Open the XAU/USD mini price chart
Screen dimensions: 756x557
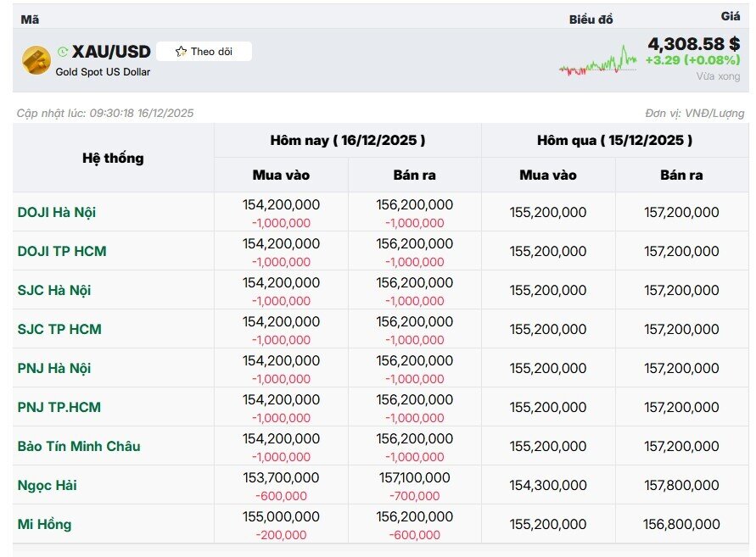[x=597, y=62]
